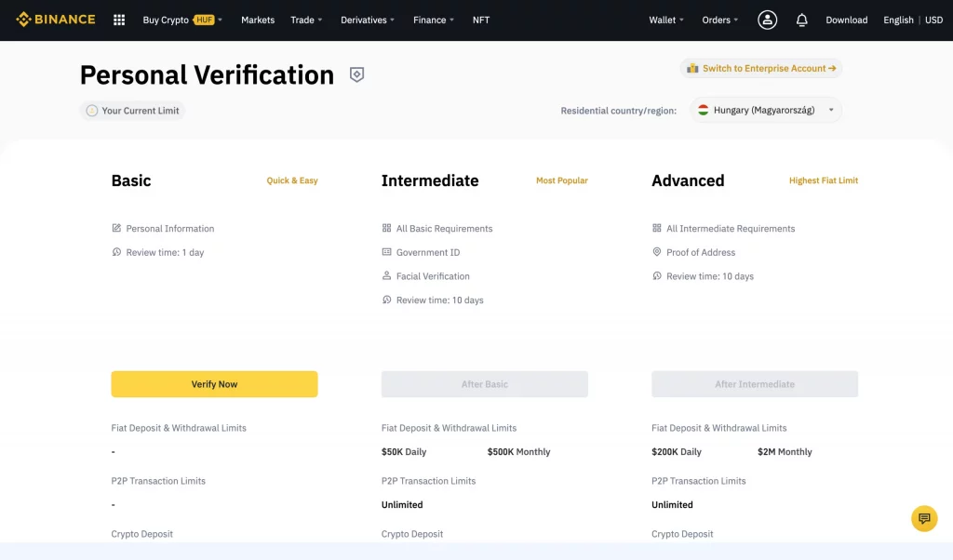
Task: Open the residential country selector
Action: coord(765,110)
